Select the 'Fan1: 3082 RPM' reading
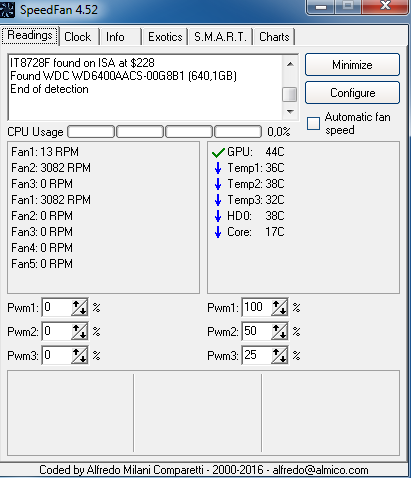 coord(51,200)
